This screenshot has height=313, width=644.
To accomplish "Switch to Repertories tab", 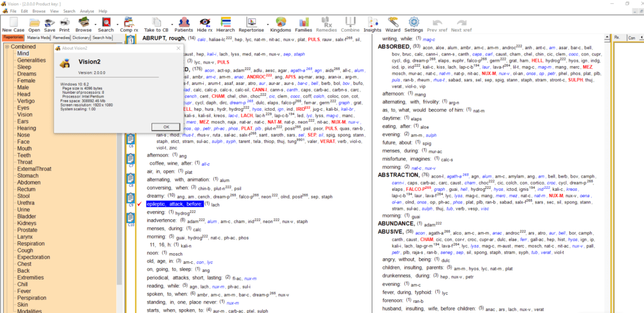I will point(13,37).
